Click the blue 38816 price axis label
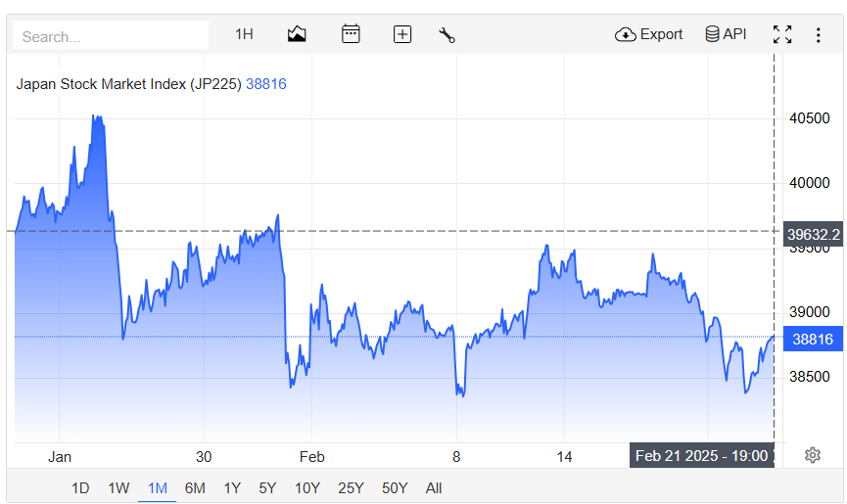Image resolution: width=847 pixels, height=504 pixels. [813, 339]
